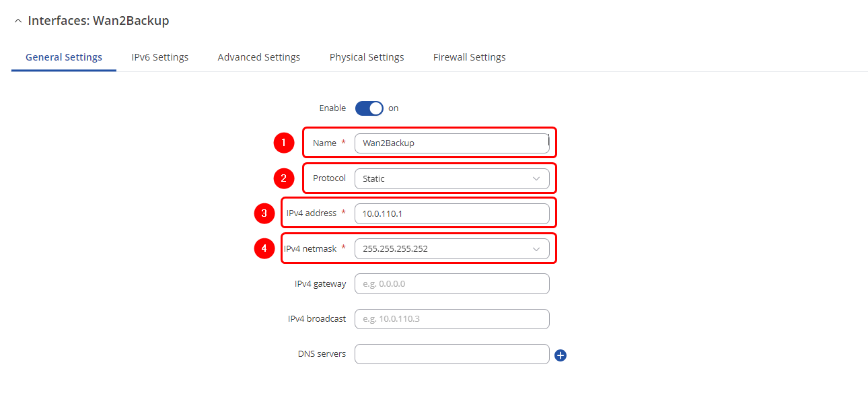Collapse the Interfaces: Wan2Backup section chevron
This screenshot has height=416, width=868.
pyautogui.click(x=17, y=21)
